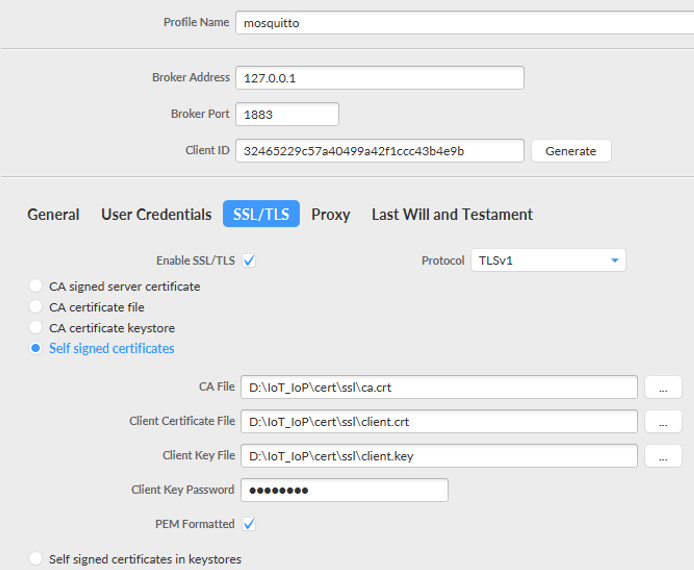The image size is (694, 570).
Task: Choose the CA certificate file option
Action: point(35,307)
